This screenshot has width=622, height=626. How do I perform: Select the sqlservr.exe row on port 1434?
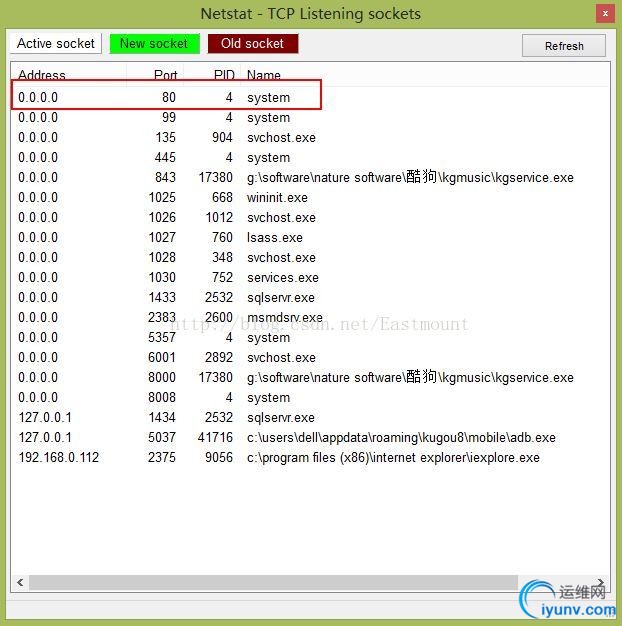coord(310,417)
